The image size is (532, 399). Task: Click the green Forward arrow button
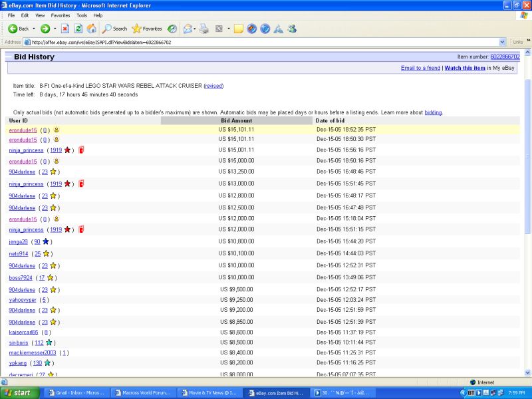point(45,29)
